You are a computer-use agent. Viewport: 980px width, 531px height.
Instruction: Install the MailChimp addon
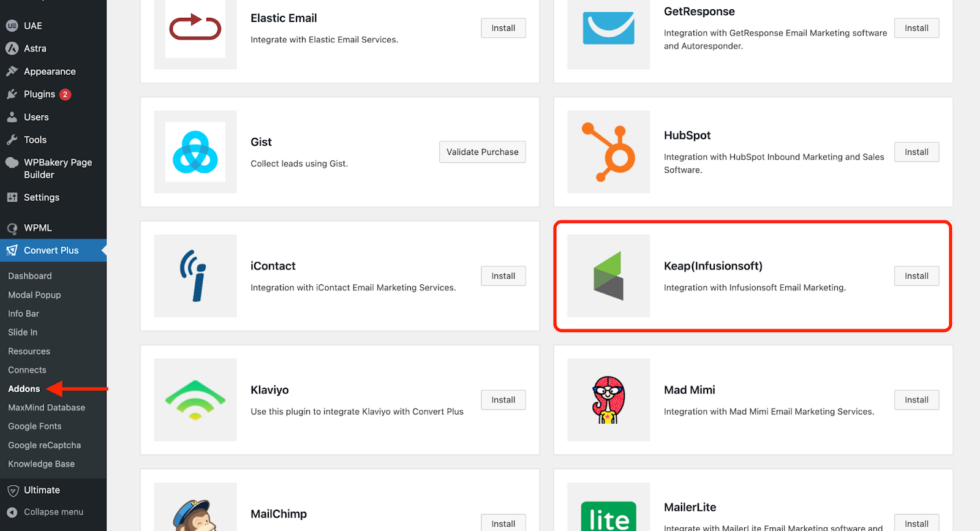coord(503,523)
